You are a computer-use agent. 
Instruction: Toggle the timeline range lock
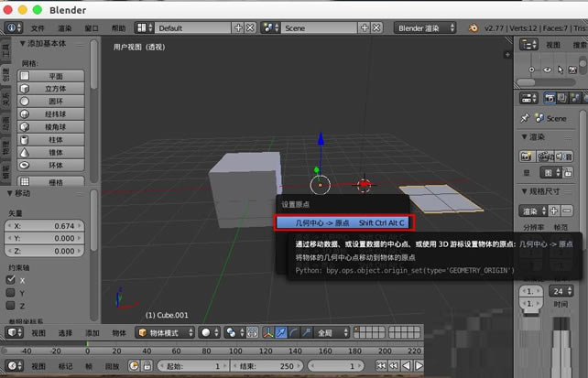(147, 366)
